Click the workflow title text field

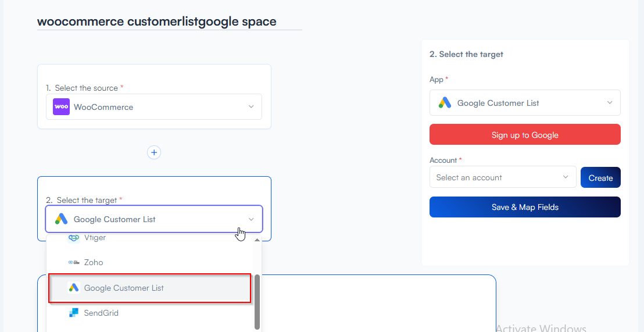pyautogui.click(x=169, y=22)
